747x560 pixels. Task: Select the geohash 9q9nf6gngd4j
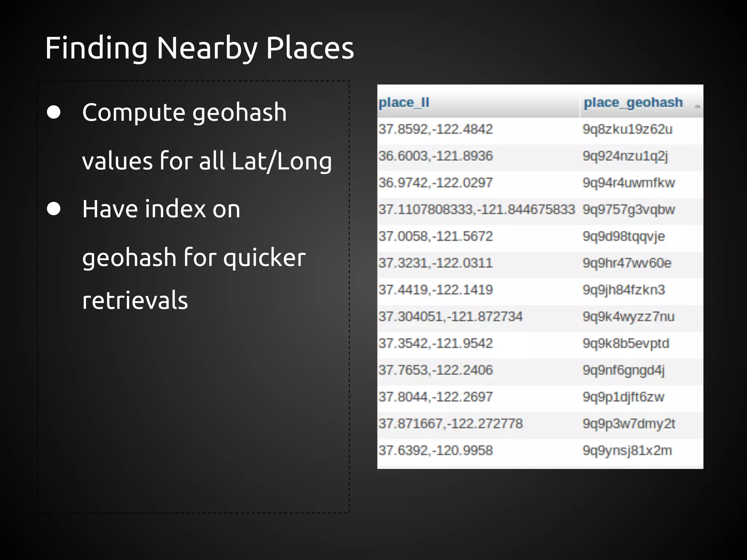624,370
